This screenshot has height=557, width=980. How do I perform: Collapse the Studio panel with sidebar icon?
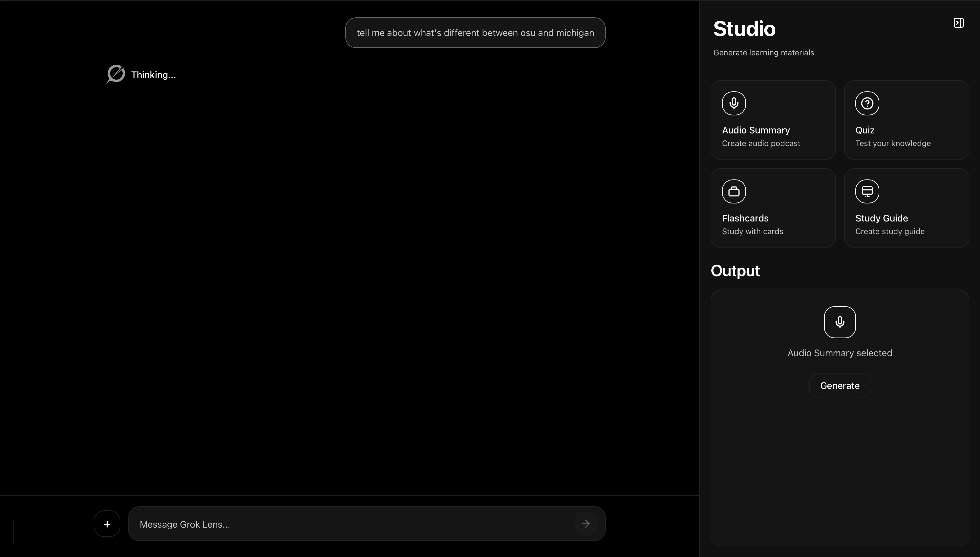click(x=958, y=23)
